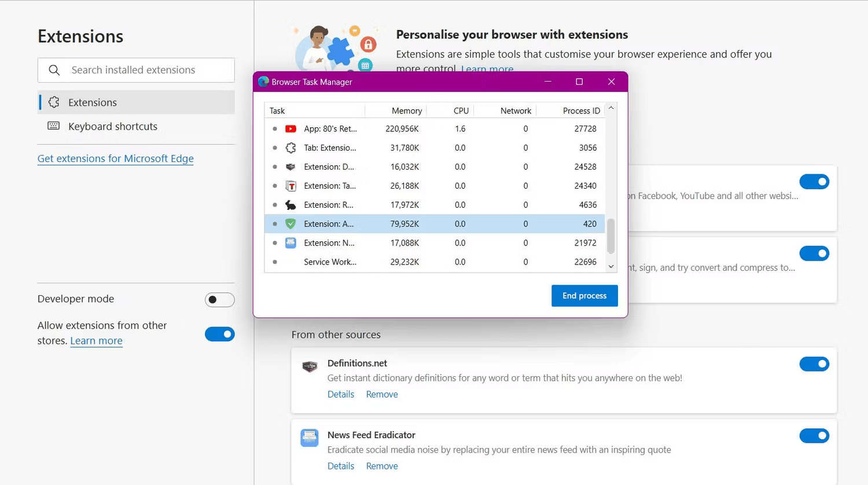End the selected process
Screen dimensions: 868x485
click(584, 296)
